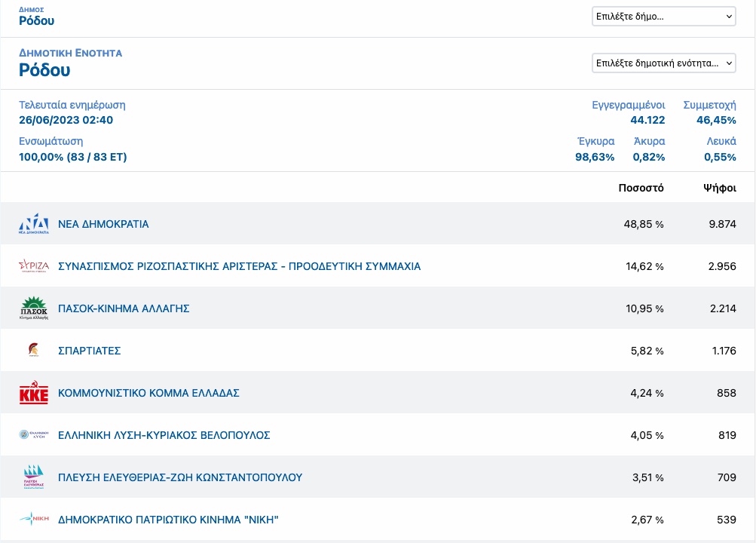Click the Elliniki Lysi logo
Image resolution: width=756 pixels, height=543 pixels.
coord(34,434)
